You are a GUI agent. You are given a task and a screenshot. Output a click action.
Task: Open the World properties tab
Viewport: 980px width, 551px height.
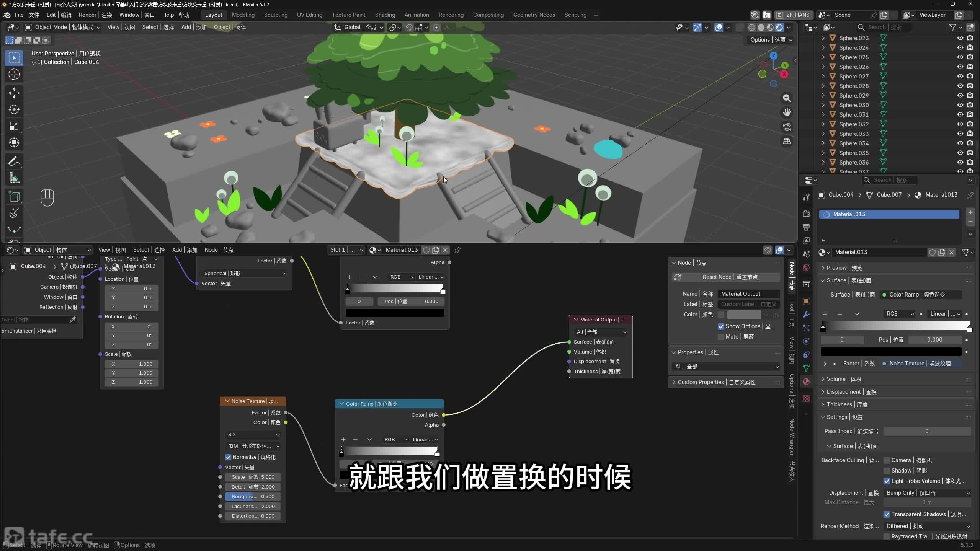coord(806,267)
